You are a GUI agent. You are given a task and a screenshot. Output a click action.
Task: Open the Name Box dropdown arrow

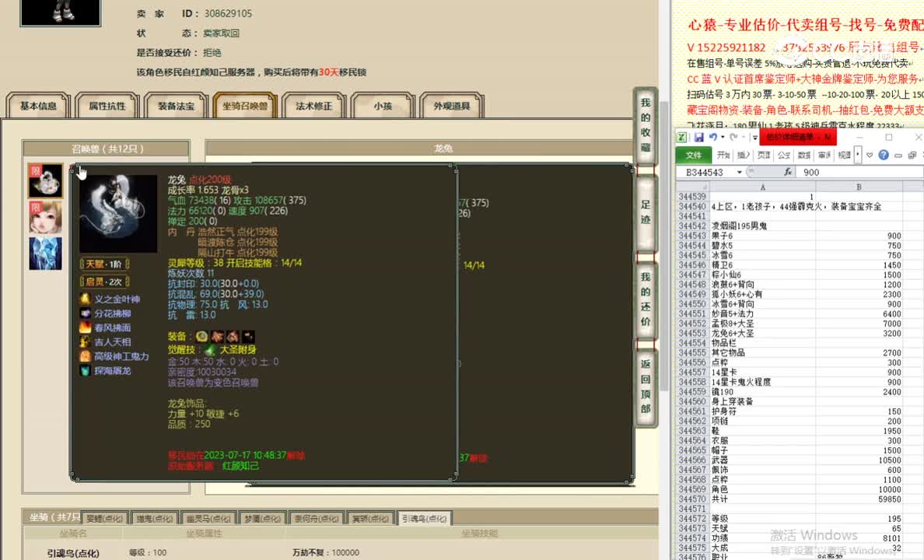(739, 172)
